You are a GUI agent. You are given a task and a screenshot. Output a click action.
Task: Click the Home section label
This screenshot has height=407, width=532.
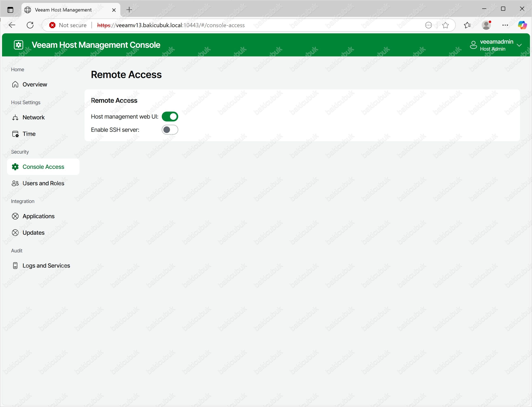pyautogui.click(x=17, y=70)
